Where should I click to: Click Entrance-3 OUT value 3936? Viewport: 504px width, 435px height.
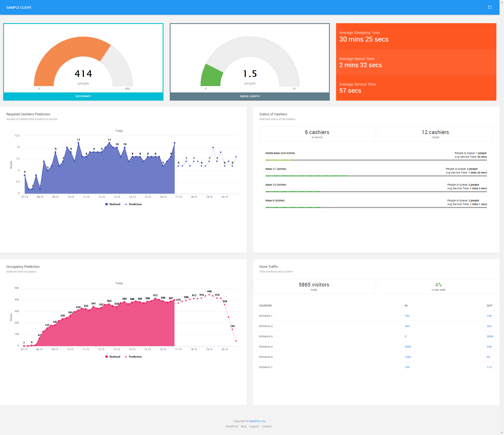490,337
